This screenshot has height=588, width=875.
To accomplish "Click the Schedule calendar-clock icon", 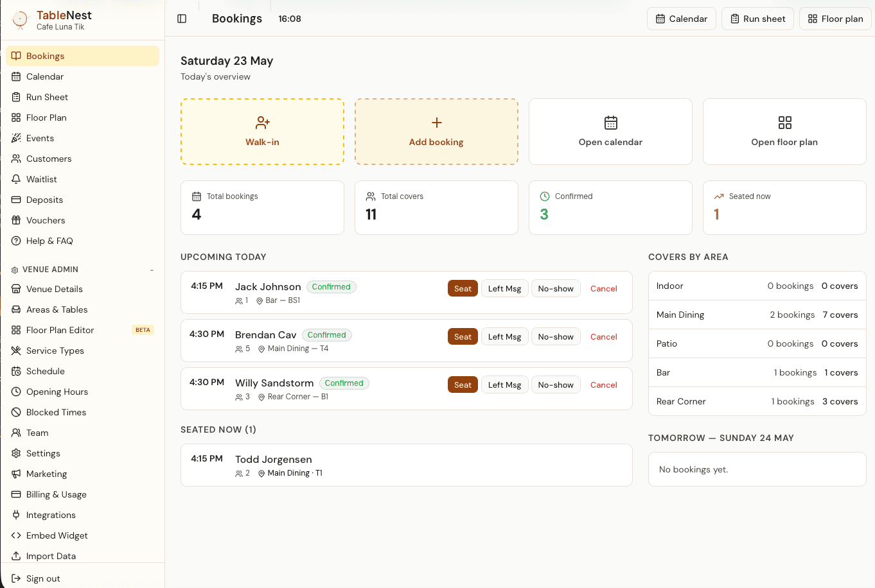I will click(x=16, y=371).
